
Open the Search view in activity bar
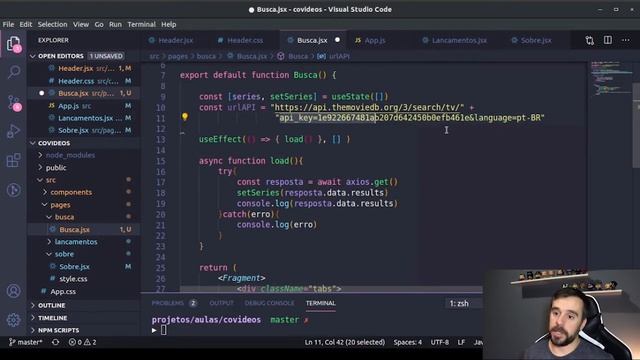pyautogui.click(x=13, y=72)
